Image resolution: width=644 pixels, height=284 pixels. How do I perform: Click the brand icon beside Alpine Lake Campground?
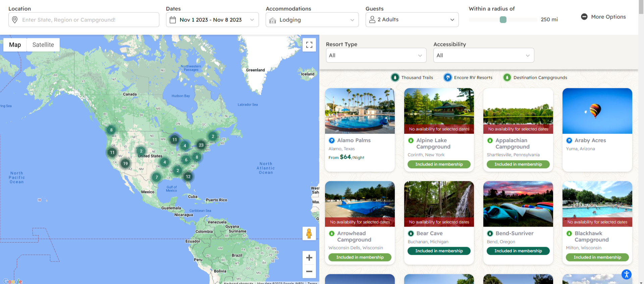click(x=411, y=140)
